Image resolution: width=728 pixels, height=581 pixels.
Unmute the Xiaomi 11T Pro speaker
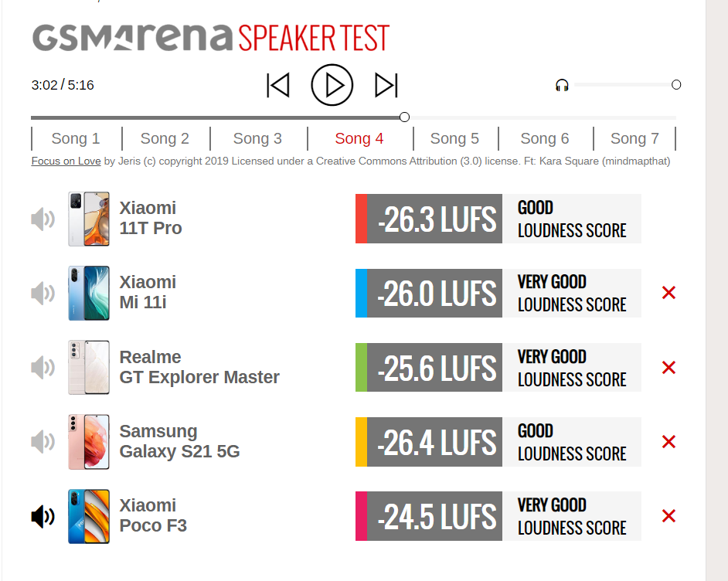(x=43, y=219)
